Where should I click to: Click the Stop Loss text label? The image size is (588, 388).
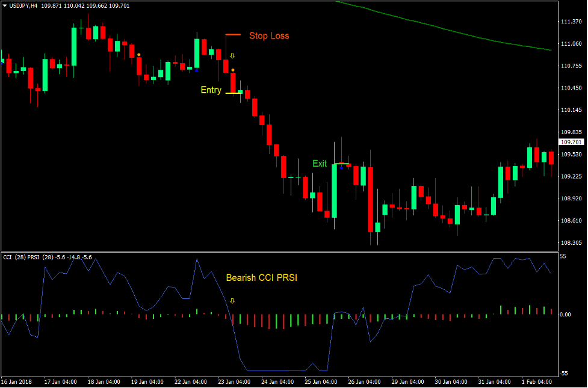tap(268, 36)
